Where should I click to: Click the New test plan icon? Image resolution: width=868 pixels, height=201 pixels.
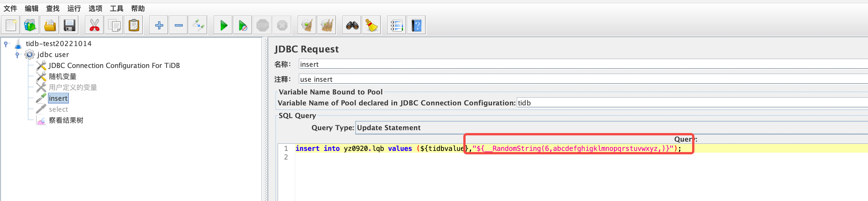(10, 25)
